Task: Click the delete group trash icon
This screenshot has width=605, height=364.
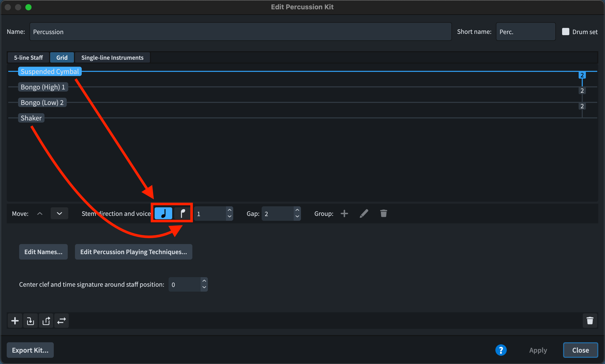Action: pos(383,214)
